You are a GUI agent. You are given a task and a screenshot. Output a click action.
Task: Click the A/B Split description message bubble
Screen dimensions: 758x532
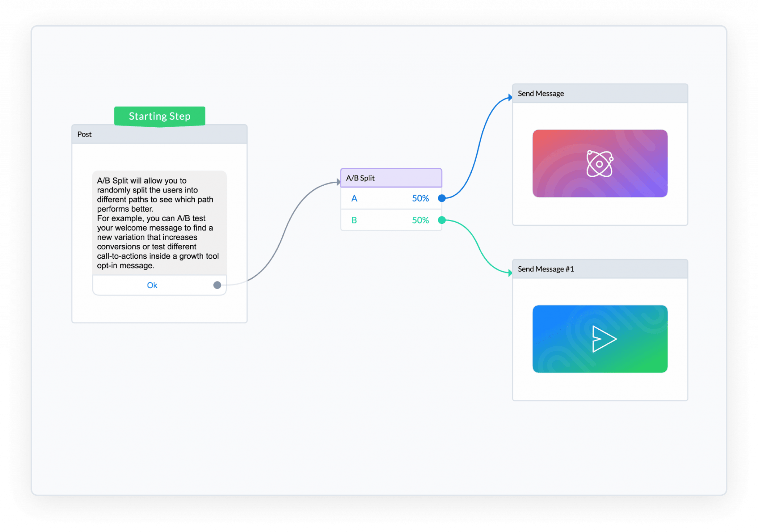[159, 223]
